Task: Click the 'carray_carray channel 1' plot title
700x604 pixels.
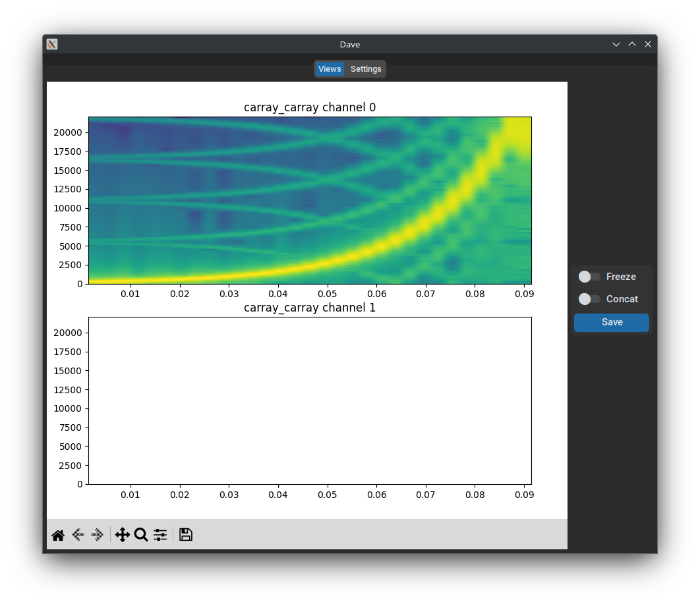Action: click(x=310, y=308)
